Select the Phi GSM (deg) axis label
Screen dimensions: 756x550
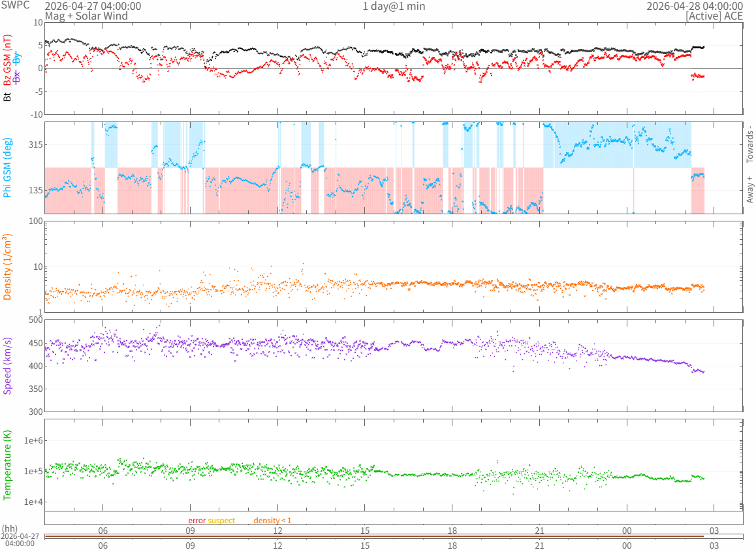[8, 168]
